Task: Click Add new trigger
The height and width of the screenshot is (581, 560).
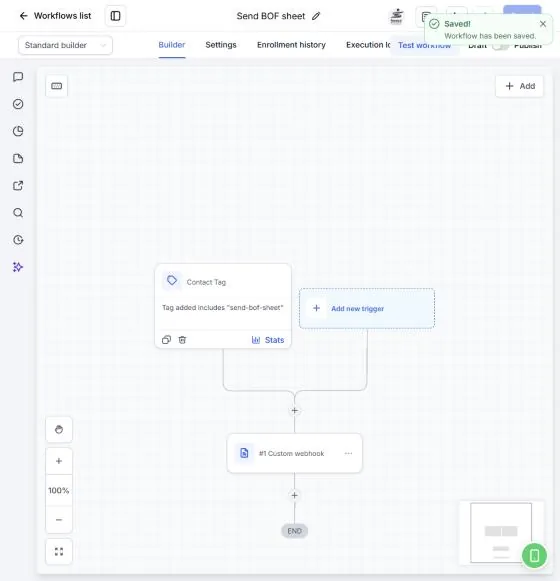Action: click(x=367, y=308)
